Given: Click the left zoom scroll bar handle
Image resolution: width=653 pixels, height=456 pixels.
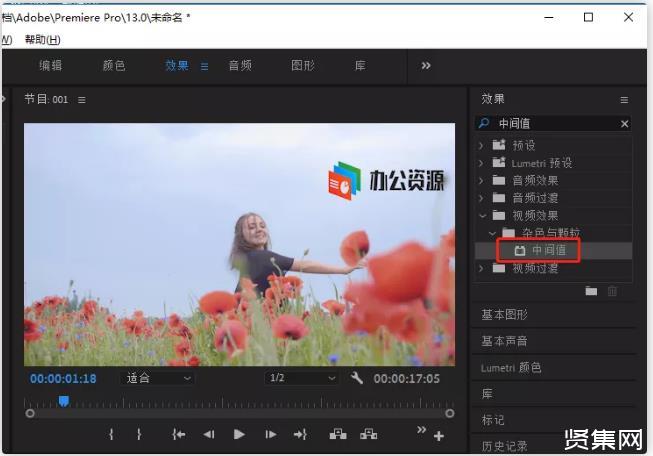Looking at the screenshot, I should click(x=30, y=414).
